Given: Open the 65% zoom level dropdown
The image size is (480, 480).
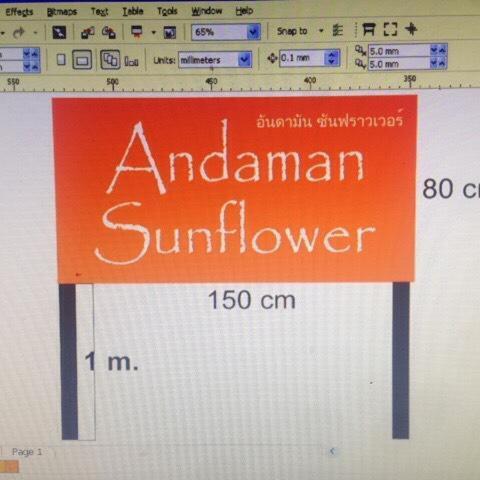Looking at the screenshot, I should tap(253, 32).
